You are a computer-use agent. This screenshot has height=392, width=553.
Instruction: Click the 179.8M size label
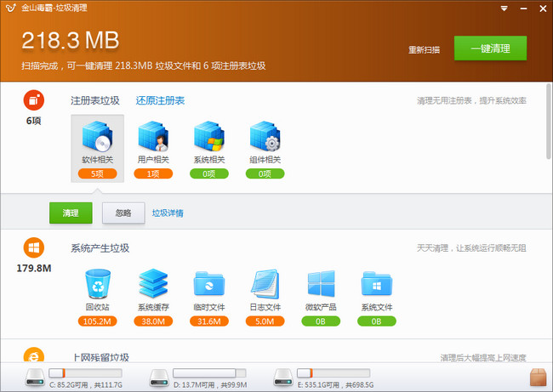coord(34,268)
